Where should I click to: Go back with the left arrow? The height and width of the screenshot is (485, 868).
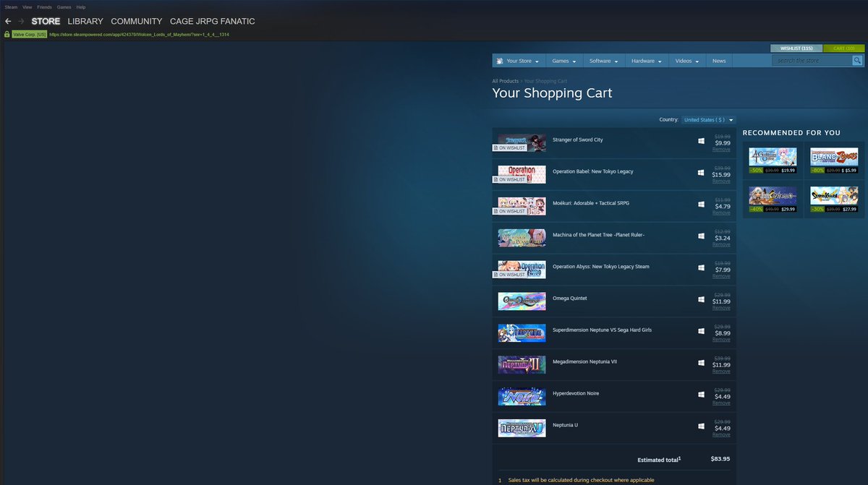coord(7,21)
